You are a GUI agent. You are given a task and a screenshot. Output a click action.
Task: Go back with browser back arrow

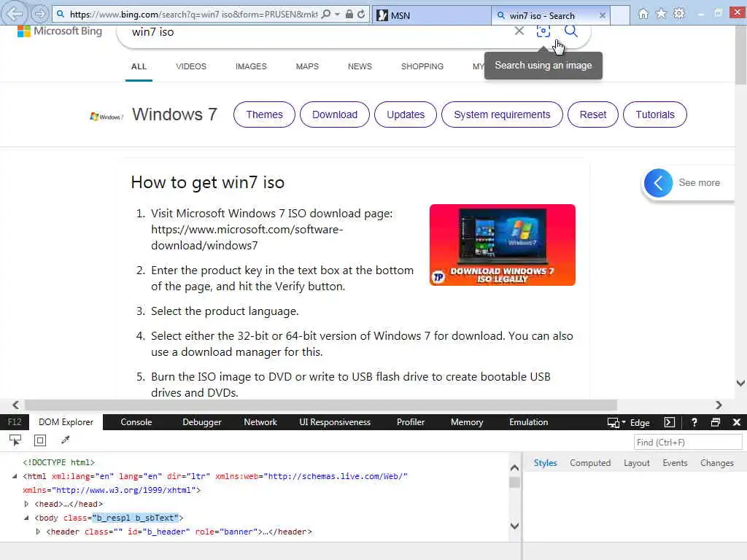(x=15, y=14)
